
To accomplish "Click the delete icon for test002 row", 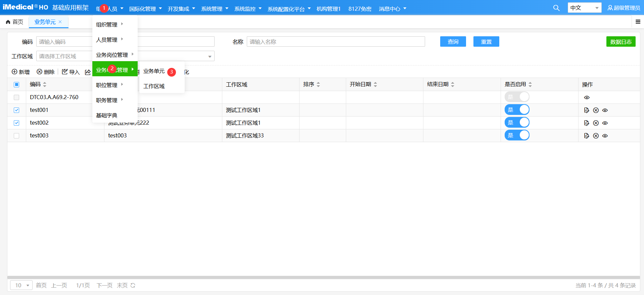I will 596,123.
